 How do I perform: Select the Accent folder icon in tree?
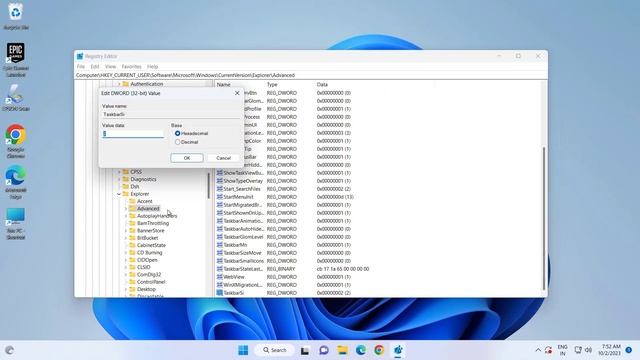coord(132,201)
